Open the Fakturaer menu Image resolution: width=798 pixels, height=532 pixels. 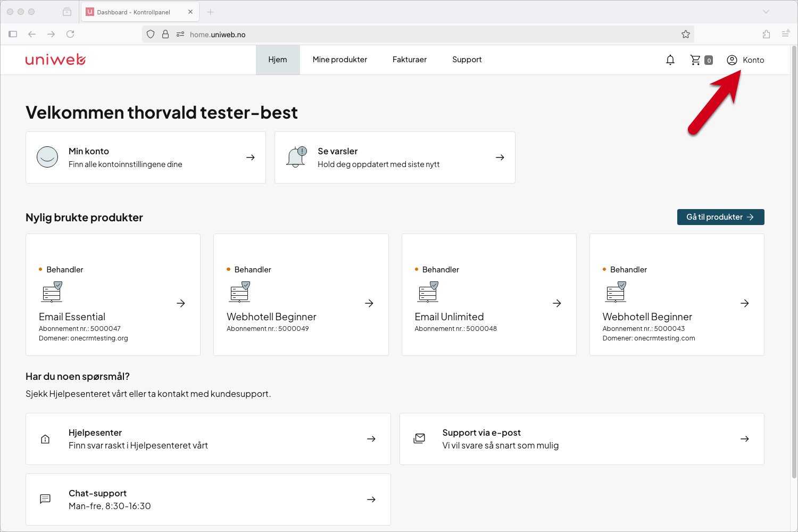coord(410,60)
